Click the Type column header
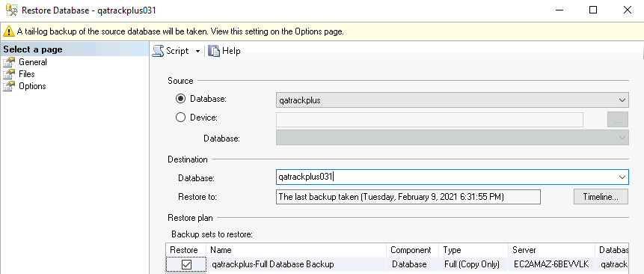The height and width of the screenshot is (274, 644). 473,250
